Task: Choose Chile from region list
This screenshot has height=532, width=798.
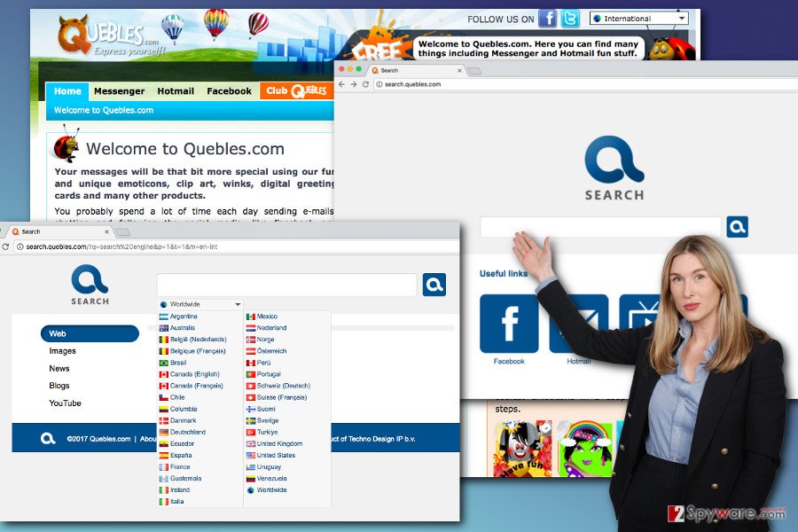Action: 172,397
